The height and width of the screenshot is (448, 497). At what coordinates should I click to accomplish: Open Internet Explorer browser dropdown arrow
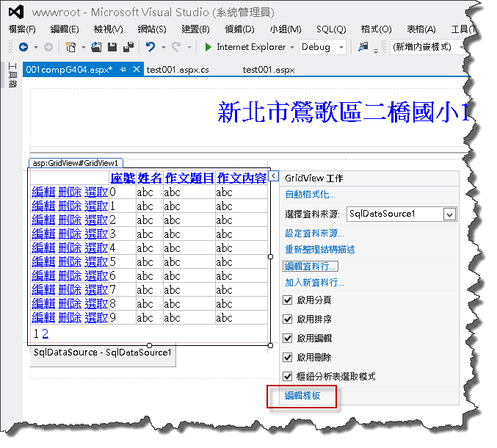tap(292, 47)
